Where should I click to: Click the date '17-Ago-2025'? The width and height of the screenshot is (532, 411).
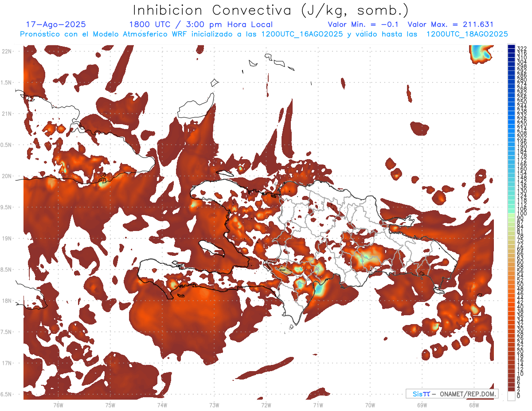pos(56,24)
